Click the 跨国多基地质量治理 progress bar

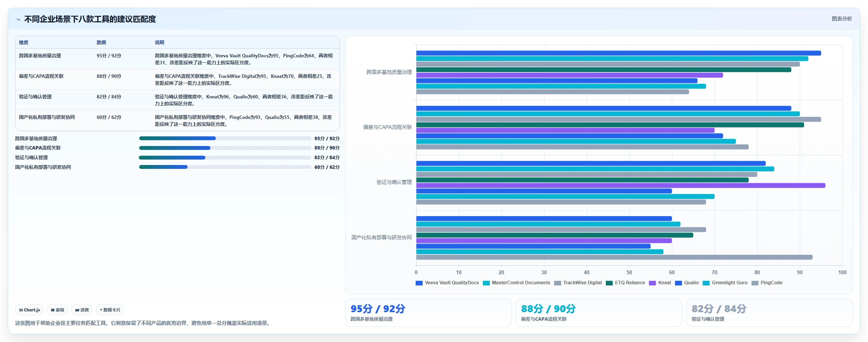click(x=225, y=138)
